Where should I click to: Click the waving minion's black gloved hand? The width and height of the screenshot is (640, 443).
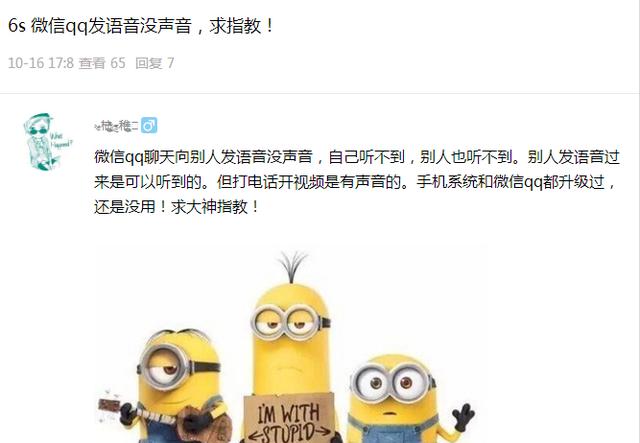463,417
